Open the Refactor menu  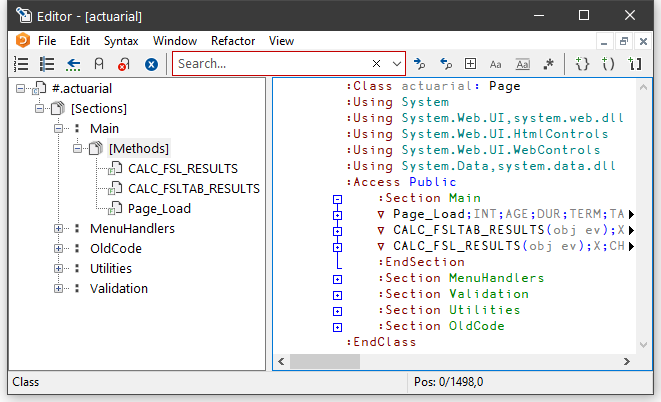pos(232,41)
